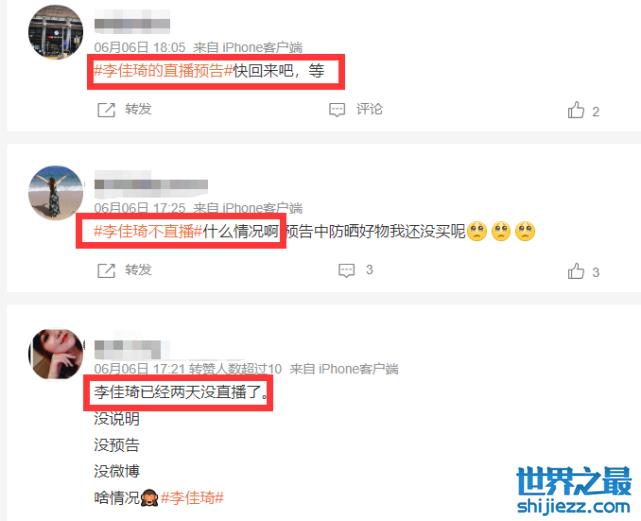Click 转发 text on 17:25 post
Image resolution: width=641 pixels, height=521 pixels.
[138, 270]
